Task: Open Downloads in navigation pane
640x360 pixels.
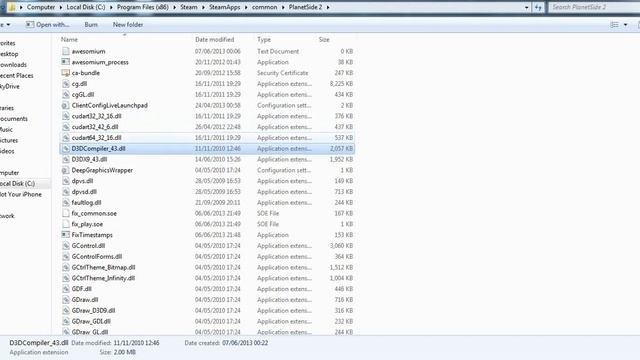Action: click(13, 65)
